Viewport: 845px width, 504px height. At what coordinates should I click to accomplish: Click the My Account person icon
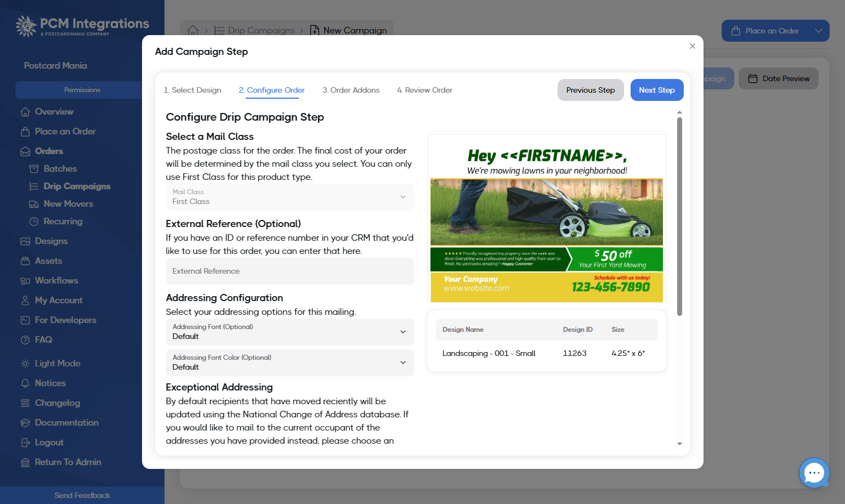pos(25,301)
